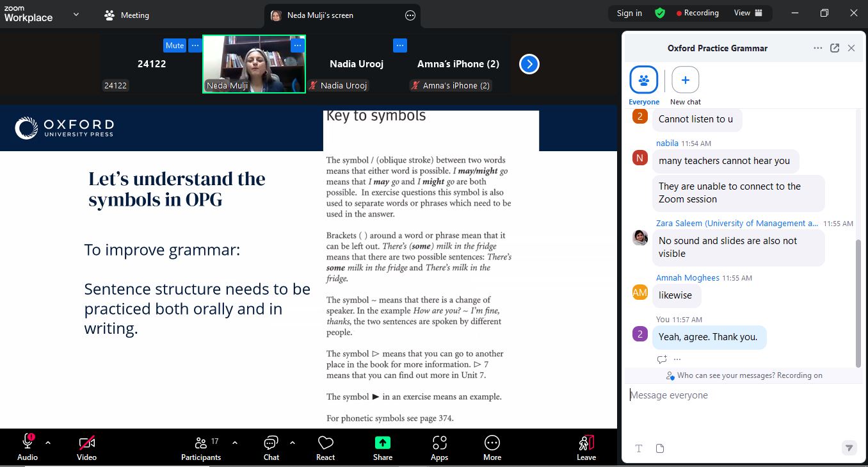The image size is (868, 467).
Task: Open text formatting icon in chat composer
Action: pos(639,448)
